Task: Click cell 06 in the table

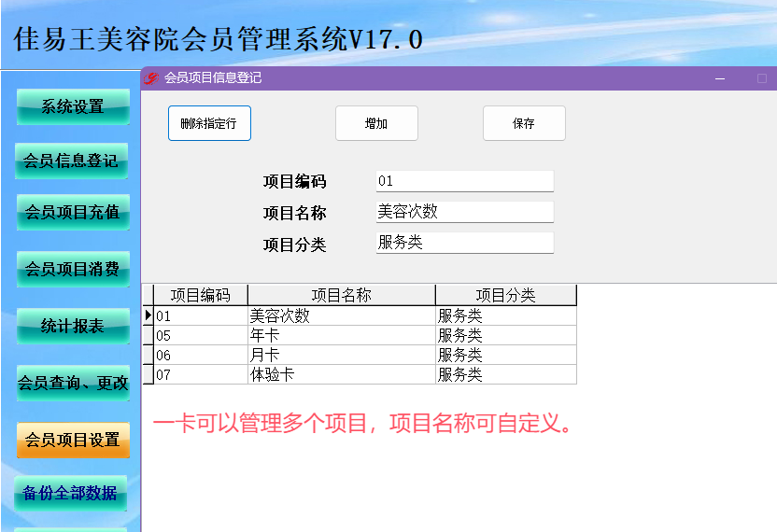Action: pos(201,356)
